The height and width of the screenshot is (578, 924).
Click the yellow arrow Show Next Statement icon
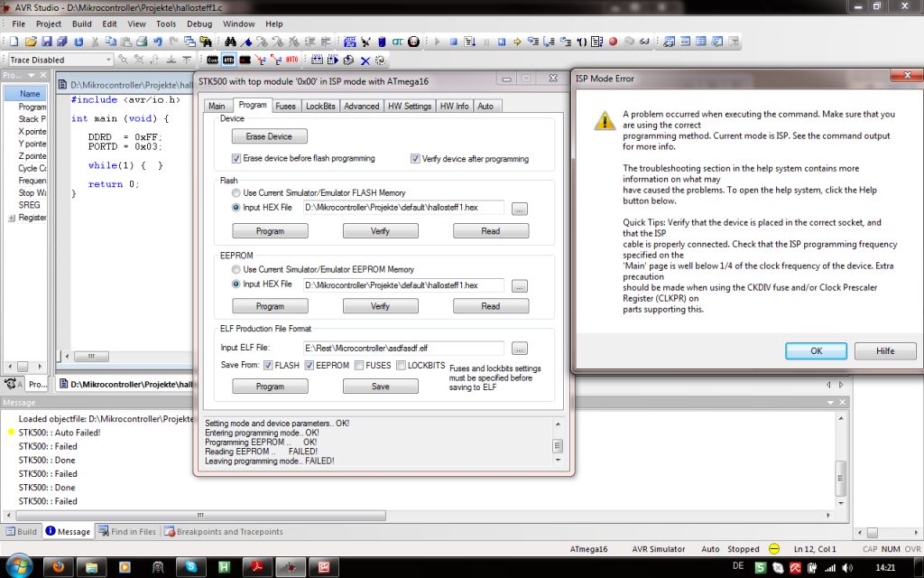pyautogui.click(x=517, y=42)
